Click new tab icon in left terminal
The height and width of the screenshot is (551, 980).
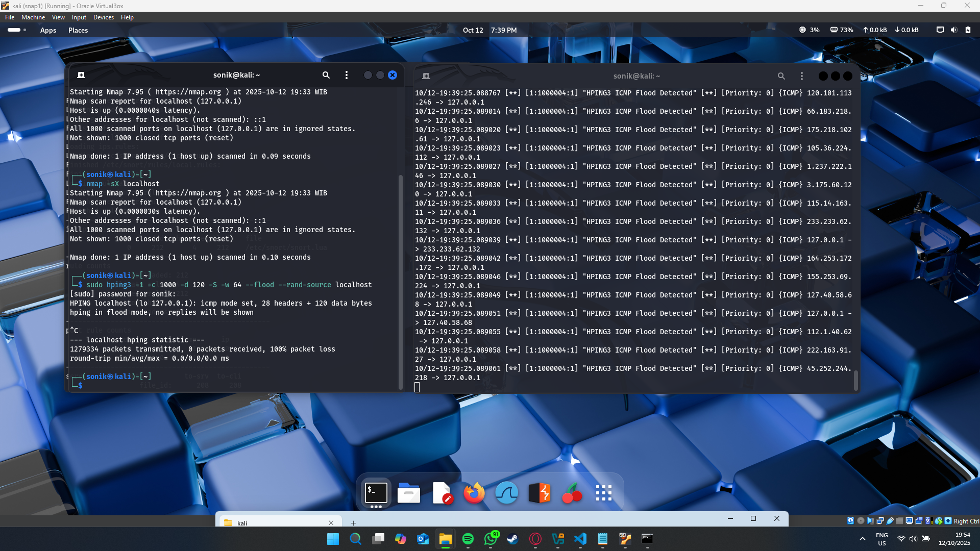pos(81,75)
